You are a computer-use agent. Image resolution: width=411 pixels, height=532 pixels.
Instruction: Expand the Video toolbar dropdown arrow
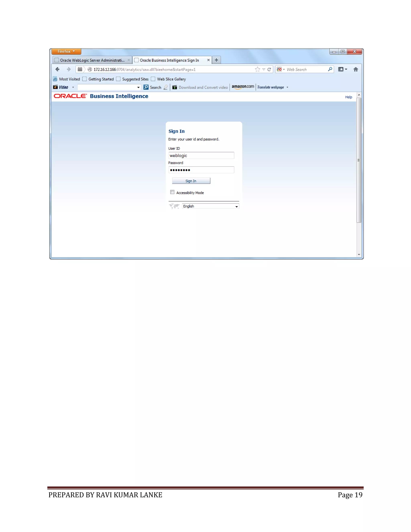(73, 87)
